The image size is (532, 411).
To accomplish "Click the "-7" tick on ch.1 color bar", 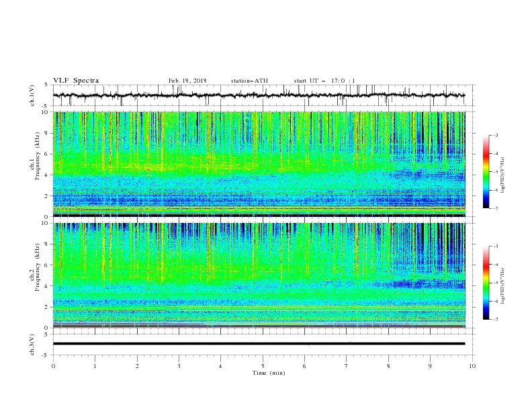I will click(495, 208).
